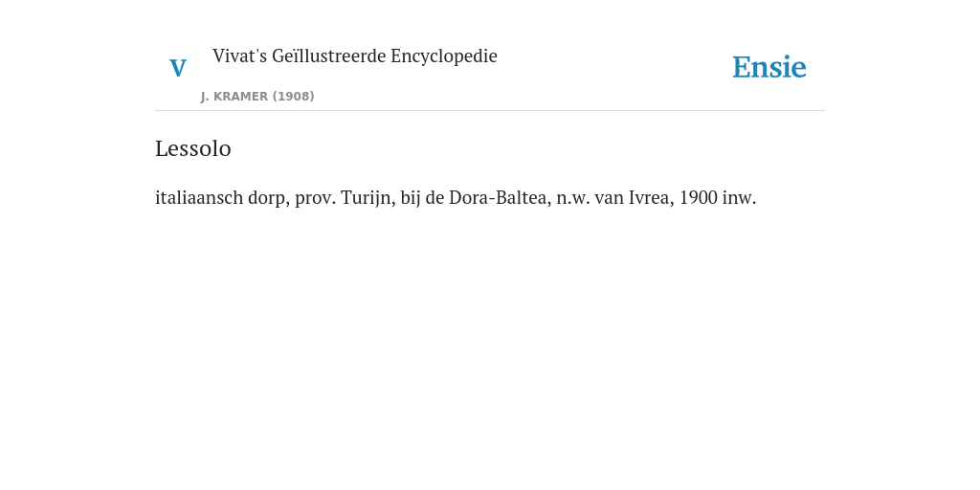Click the word van before Ivrea
The width and height of the screenshot is (980, 490).
click(x=610, y=197)
